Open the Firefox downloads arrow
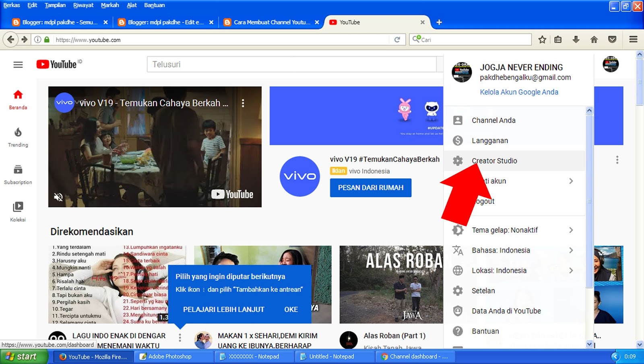644x364 pixels. coord(576,39)
